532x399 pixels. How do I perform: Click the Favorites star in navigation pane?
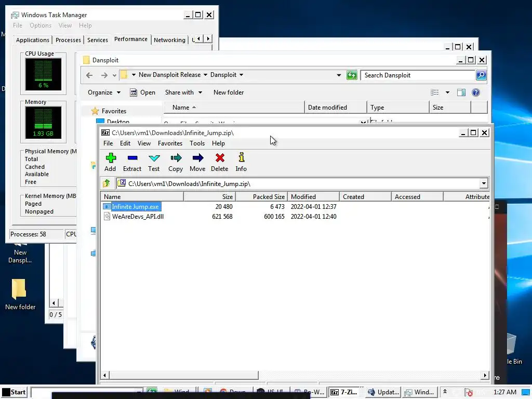95,111
